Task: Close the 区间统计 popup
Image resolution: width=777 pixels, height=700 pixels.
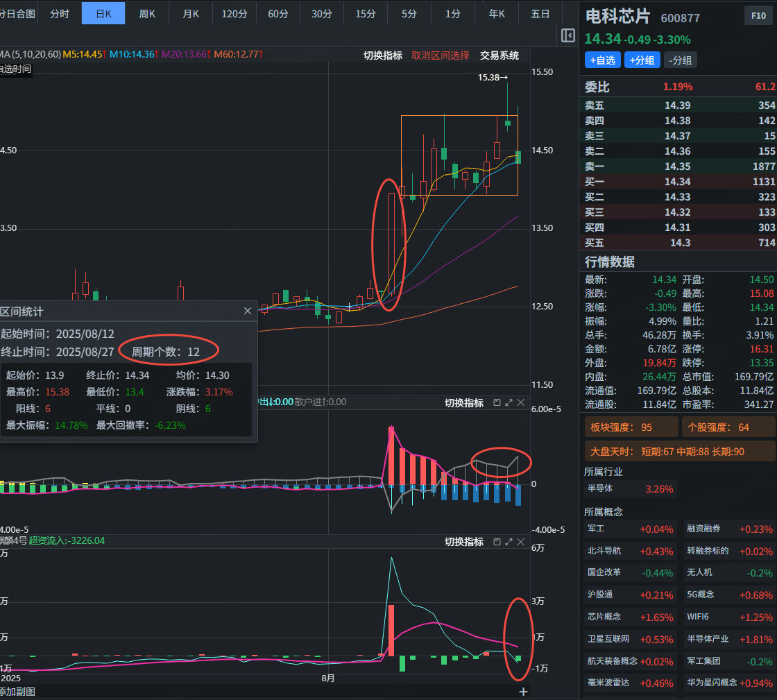Action: click(x=248, y=311)
